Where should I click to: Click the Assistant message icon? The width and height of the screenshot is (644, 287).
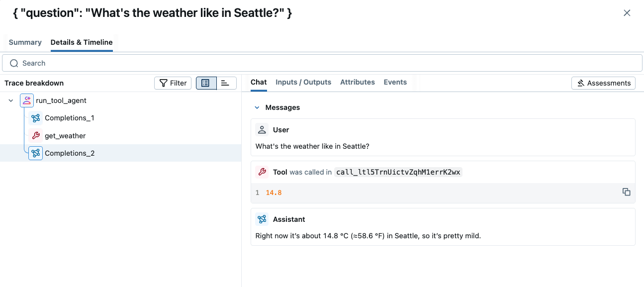(x=262, y=219)
